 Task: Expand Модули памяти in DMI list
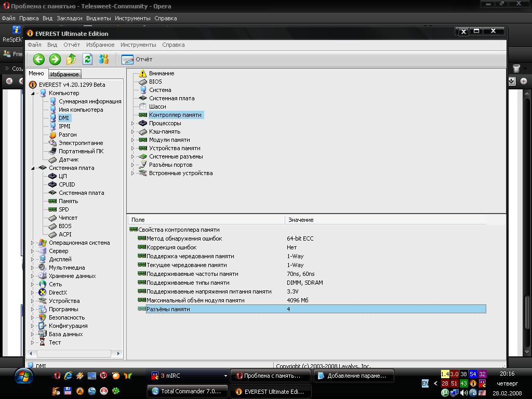133,140
